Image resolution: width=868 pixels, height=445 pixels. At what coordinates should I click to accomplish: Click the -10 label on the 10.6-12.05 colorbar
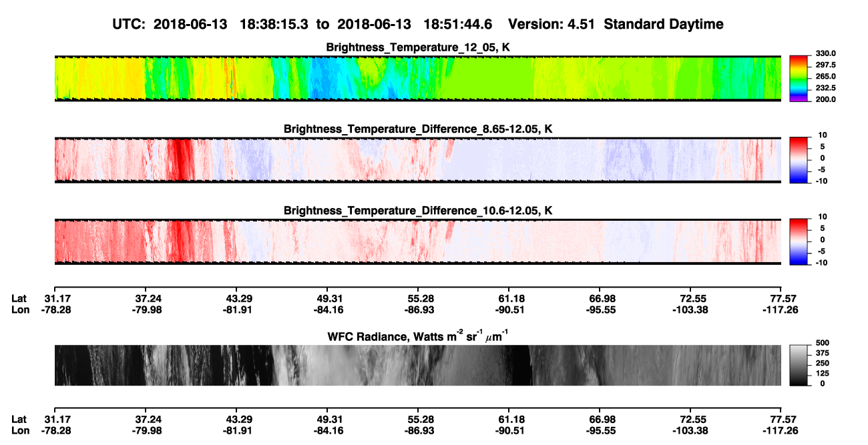point(821,262)
